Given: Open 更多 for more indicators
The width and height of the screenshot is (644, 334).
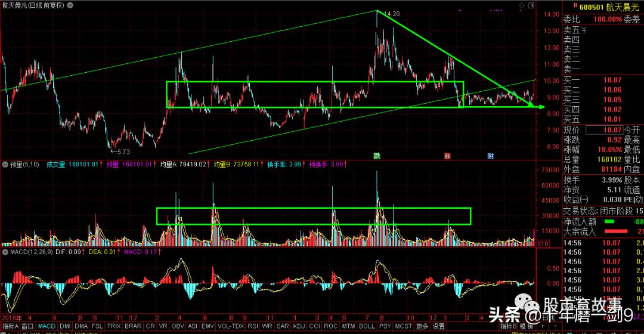Looking at the screenshot, I should click(x=422, y=326).
